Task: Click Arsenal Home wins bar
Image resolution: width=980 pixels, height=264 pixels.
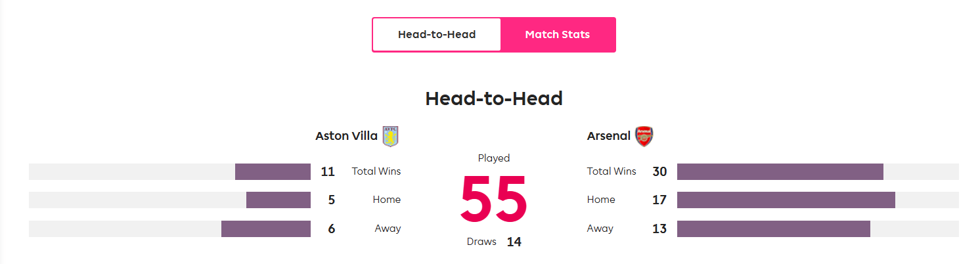Action: coord(818,200)
